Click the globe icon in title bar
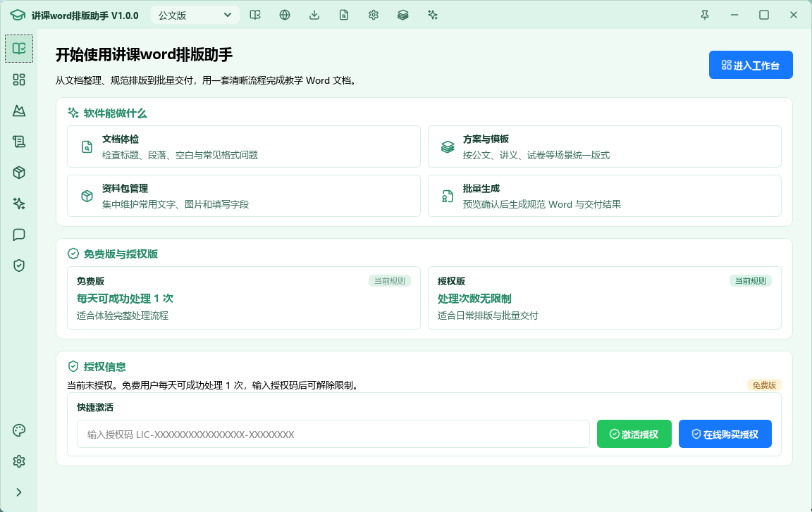Screen dimensions: 812x512 [285, 15]
